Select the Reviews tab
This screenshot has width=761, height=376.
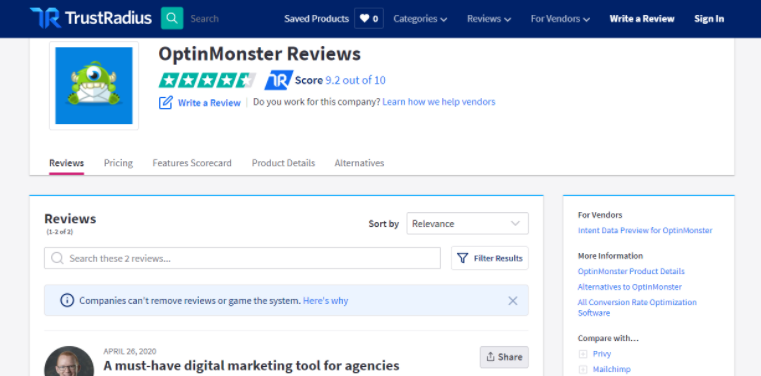point(66,163)
